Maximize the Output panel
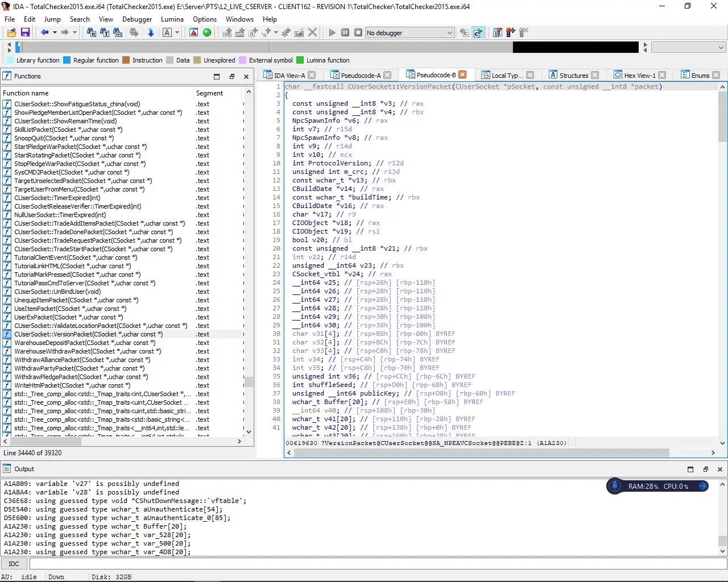 690,469
